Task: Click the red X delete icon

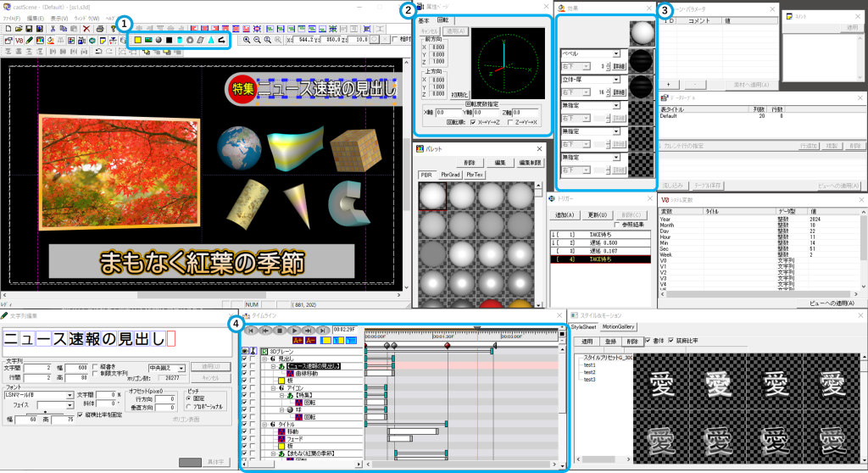Action: [x=86, y=29]
